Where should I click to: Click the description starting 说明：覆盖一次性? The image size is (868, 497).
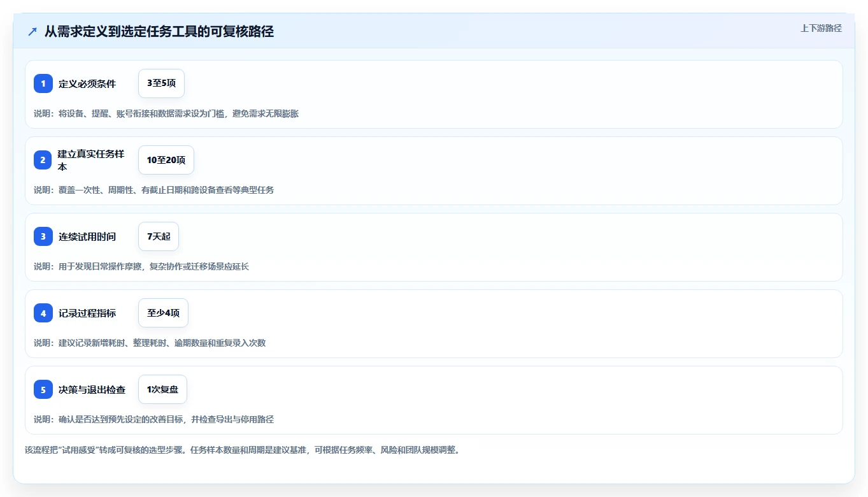[153, 190]
